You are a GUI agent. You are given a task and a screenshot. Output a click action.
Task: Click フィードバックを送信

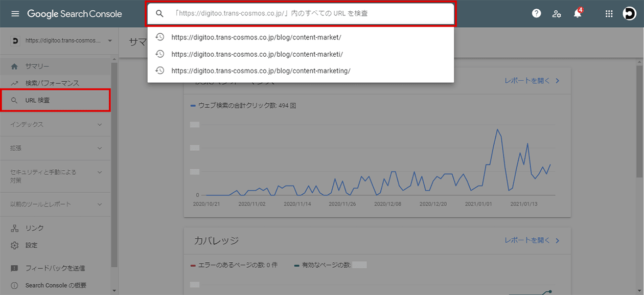(56, 268)
